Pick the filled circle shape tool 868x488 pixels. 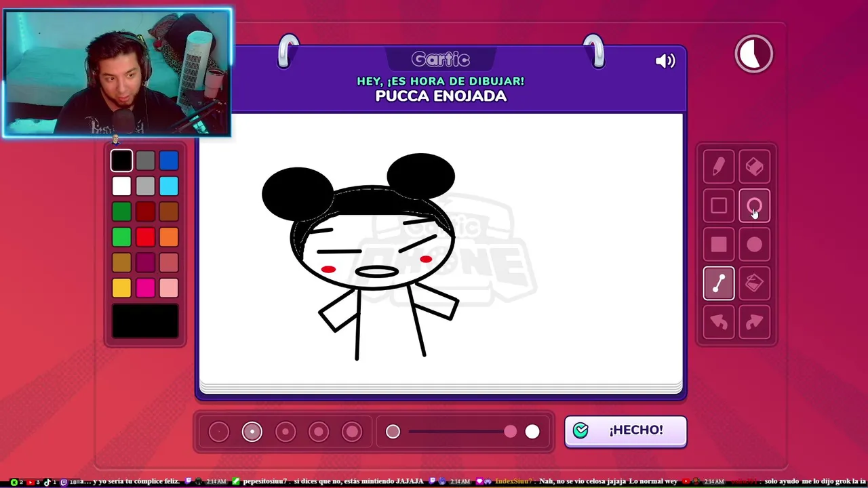755,245
